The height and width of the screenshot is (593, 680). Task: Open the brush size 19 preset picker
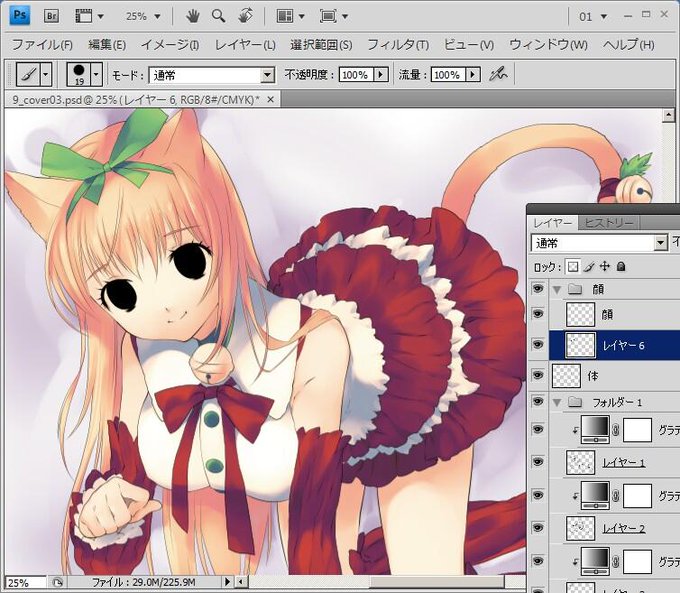[84, 74]
